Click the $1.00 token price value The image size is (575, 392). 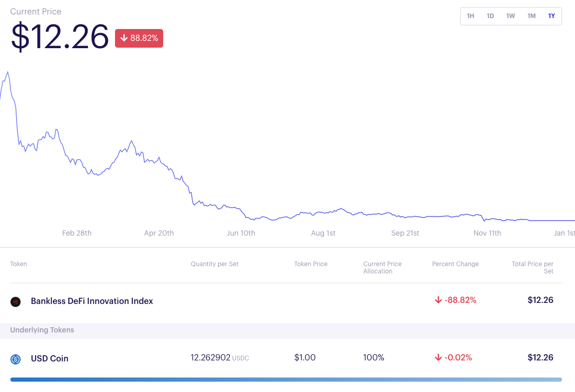coord(305,357)
